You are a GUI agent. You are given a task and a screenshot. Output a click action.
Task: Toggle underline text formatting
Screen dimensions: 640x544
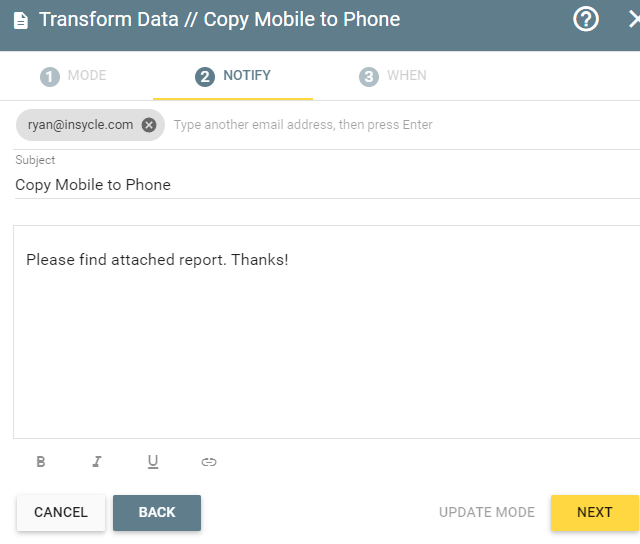coord(153,462)
